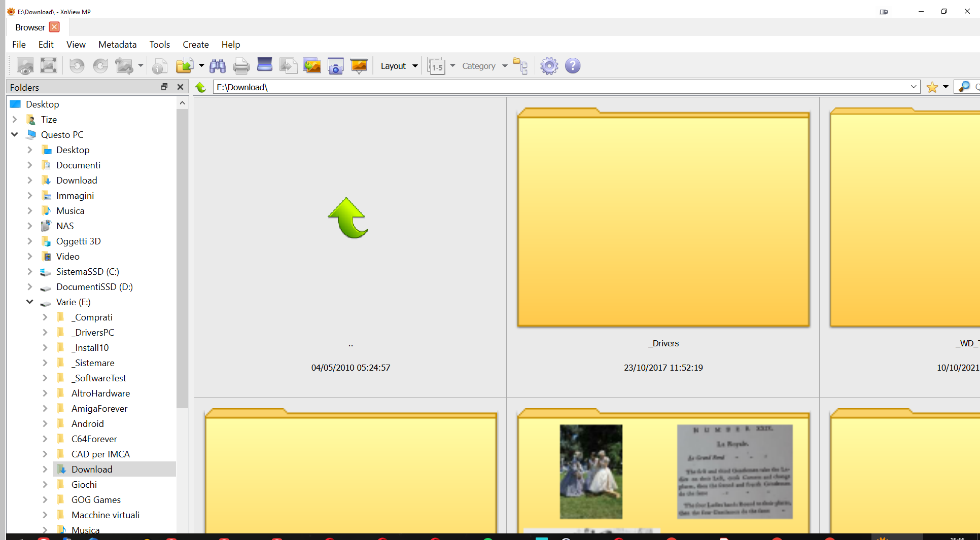The height and width of the screenshot is (540, 980).
Task: Click the Fullscreen icon in toolbar
Action: coord(49,66)
